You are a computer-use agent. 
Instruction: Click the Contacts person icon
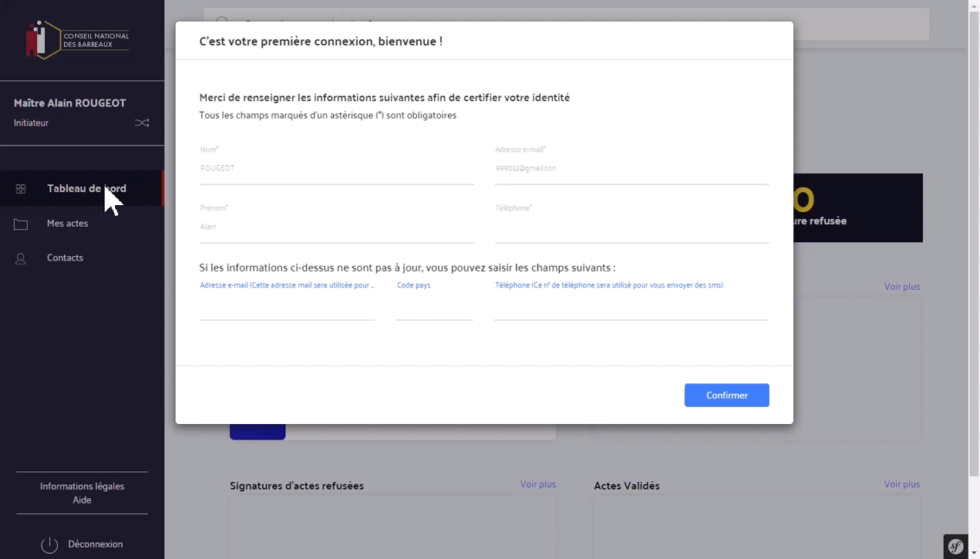[x=21, y=259]
